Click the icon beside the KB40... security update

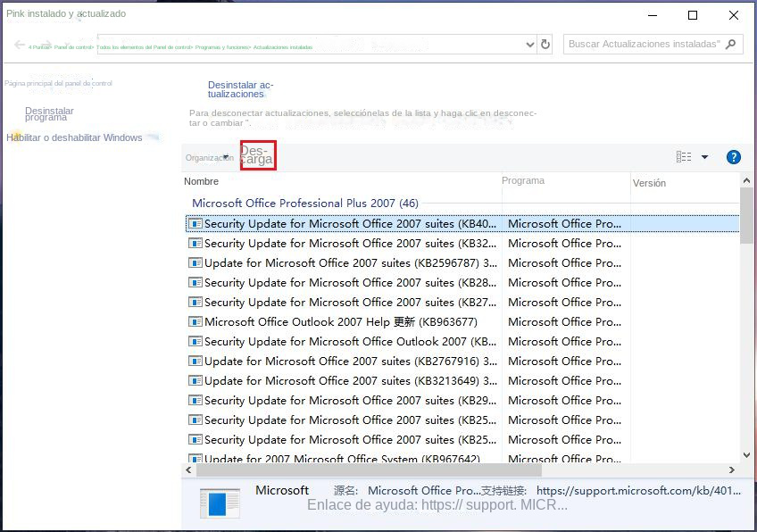click(195, 223)
